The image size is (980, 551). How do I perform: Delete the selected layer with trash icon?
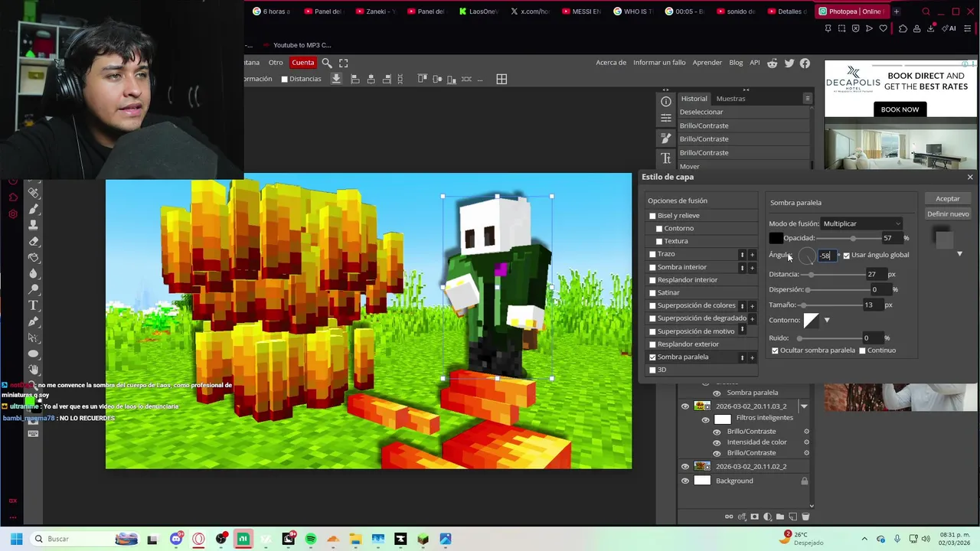coord(805,517)
